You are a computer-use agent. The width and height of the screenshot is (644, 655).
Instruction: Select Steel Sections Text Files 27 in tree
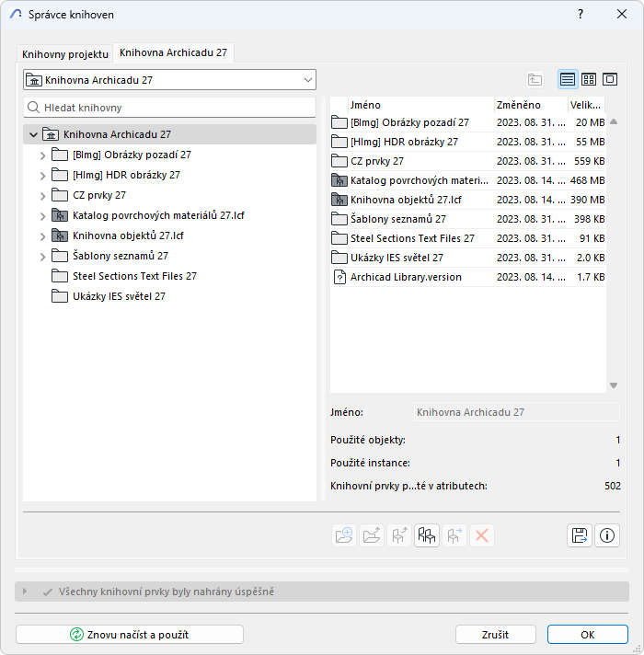[x=134, y=276]
